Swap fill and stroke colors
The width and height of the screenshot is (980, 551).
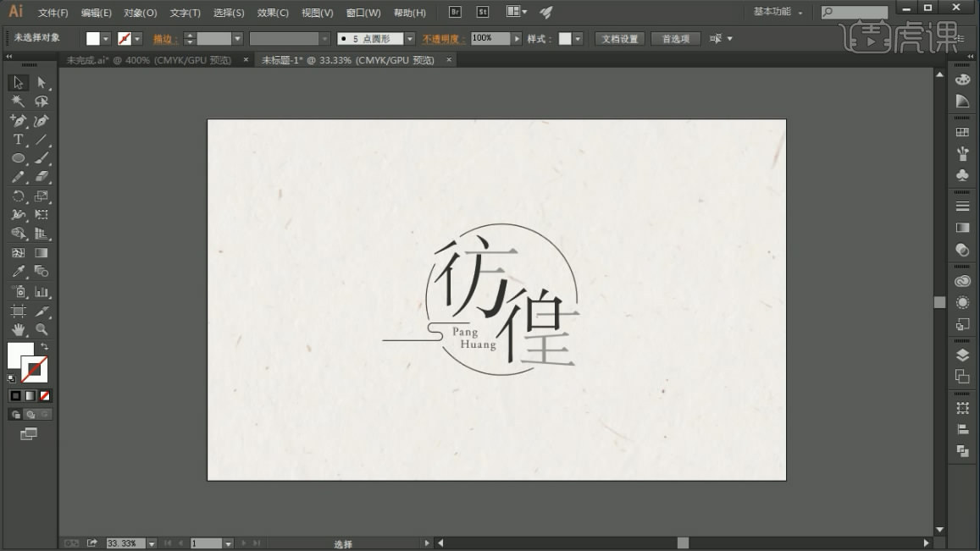coord(44,346)
